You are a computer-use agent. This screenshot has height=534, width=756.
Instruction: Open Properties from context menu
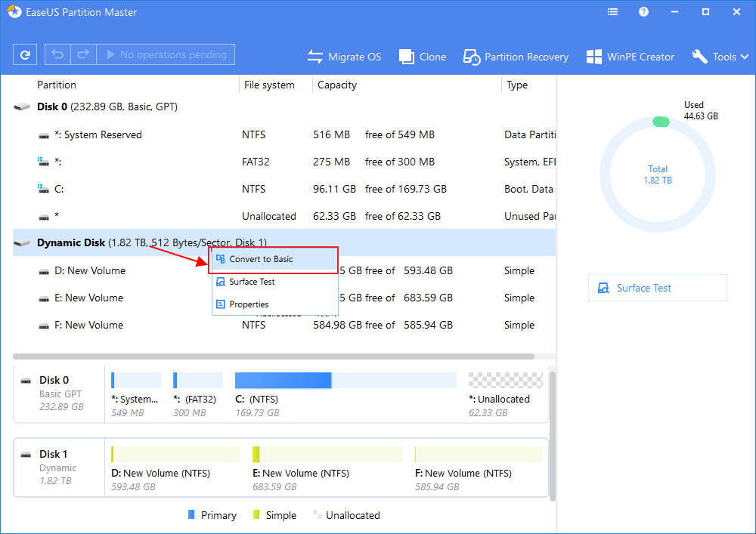[x=275, y=304]
